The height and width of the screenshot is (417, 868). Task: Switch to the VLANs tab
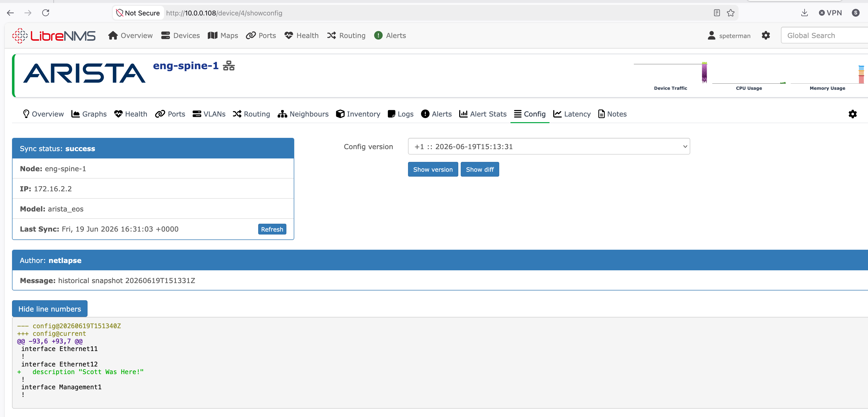point(209,114)
